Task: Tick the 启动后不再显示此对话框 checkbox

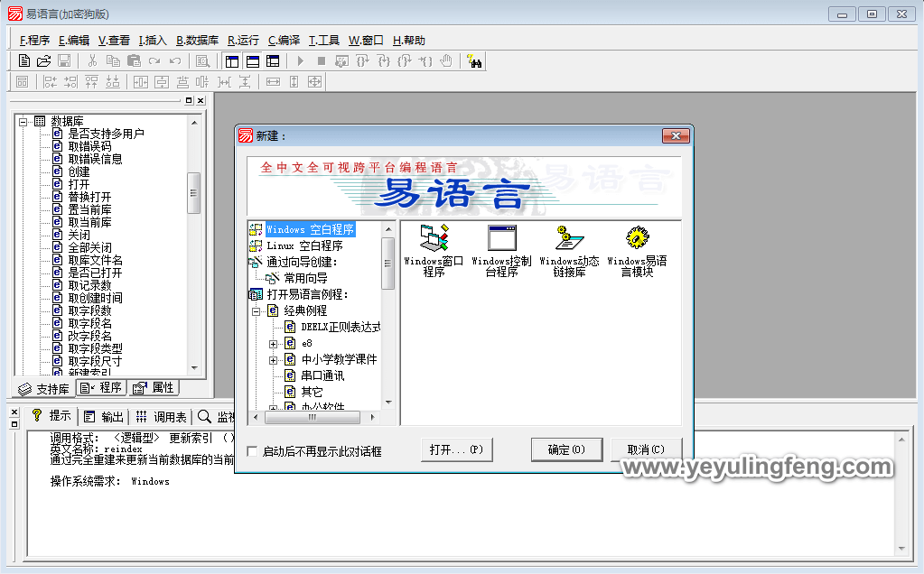Action: click(x=252, y=451)
